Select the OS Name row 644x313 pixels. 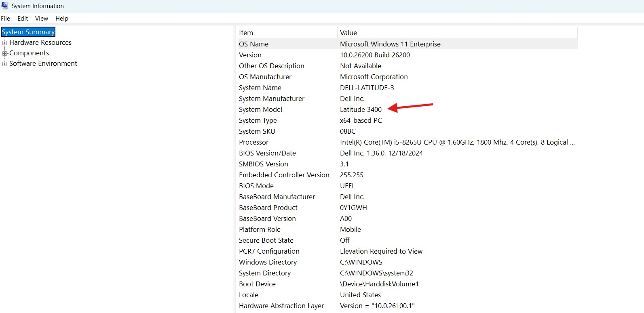click(407, 44)
